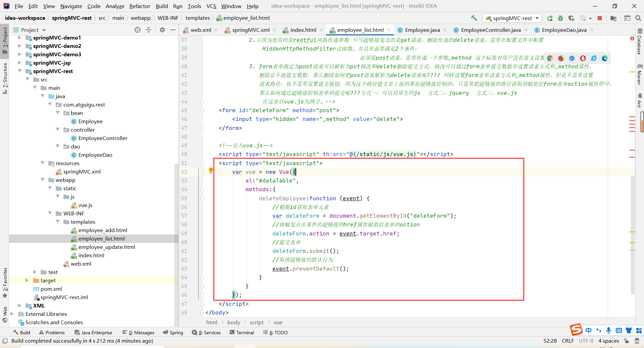Open in Internet Explorer browser icon

pyautogui.click(x=594, y=58)
